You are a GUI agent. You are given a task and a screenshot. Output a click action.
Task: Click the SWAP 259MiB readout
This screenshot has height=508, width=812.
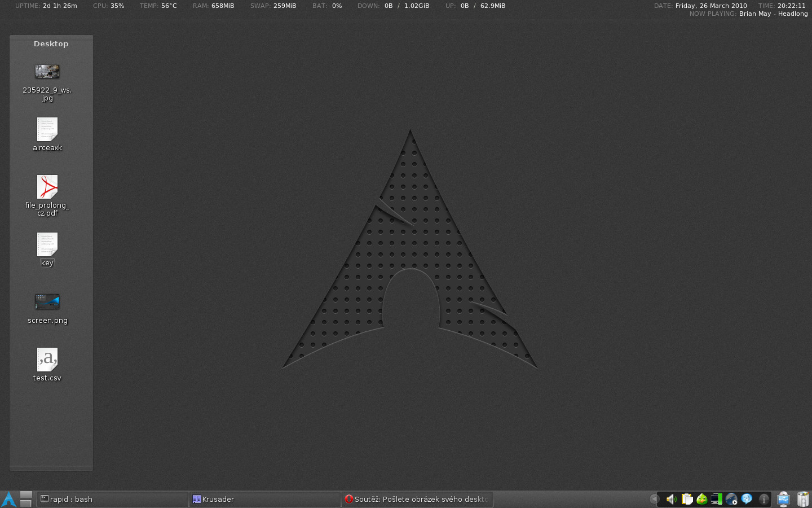[273, 6]
